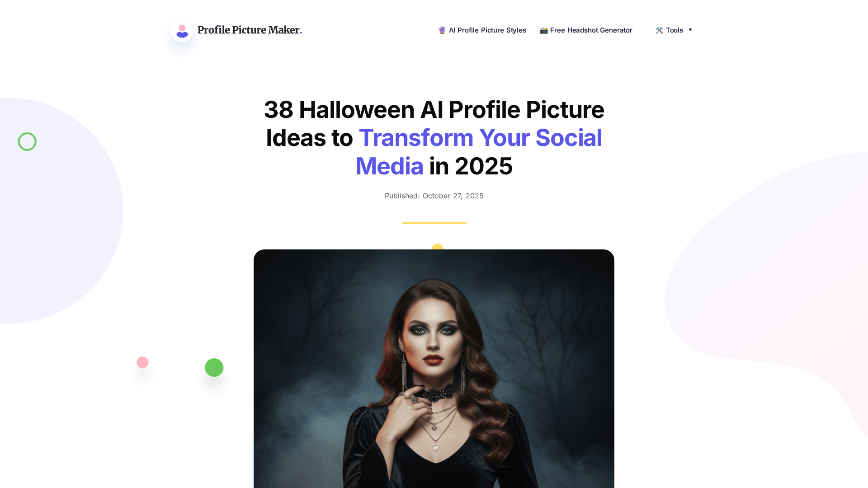The image size is (868, 488).
Task: Click the gothic woman hero image
Action: (x=434, y=369)
